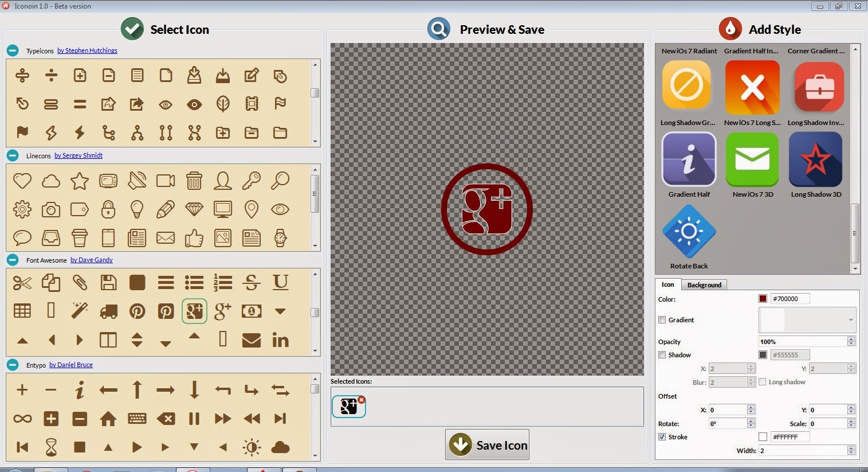The width and height of the screenshot is (868, 472).
Task: Click the Save Icon button
Action: pyautogui.click(x=487, y=445)
